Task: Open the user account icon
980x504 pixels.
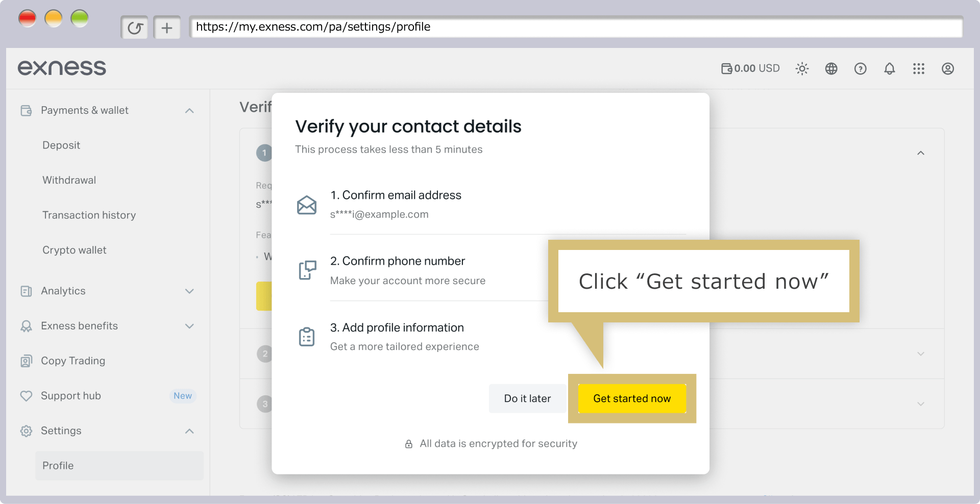Action: pos(947,68)
